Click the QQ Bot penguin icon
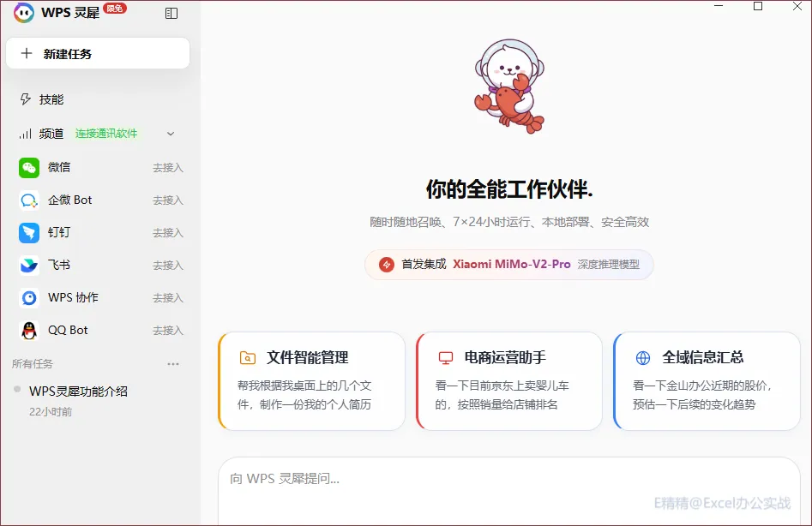This screenshot has height=526, width=812. coord(29,331)
